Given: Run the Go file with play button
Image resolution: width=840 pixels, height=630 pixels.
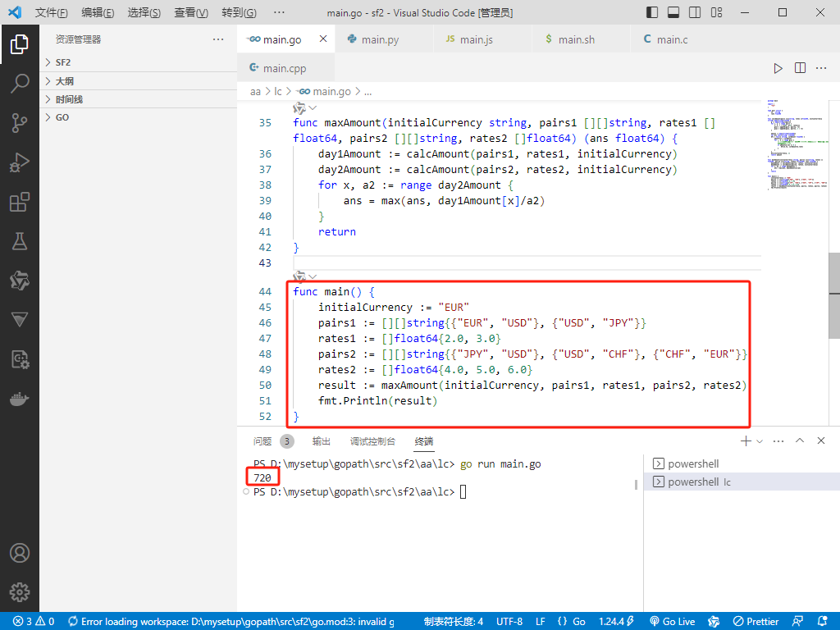Looking at the screenshot, I should [778, 68].
